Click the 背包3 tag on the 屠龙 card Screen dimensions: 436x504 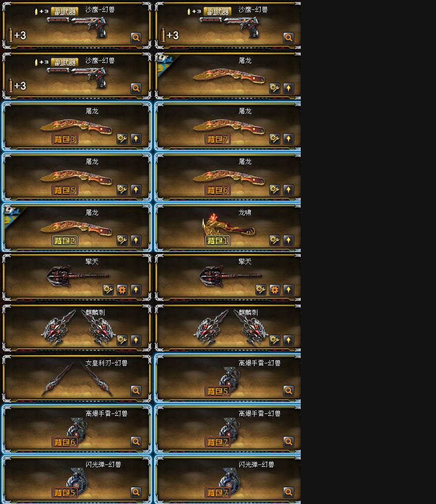tap(65, 140)
